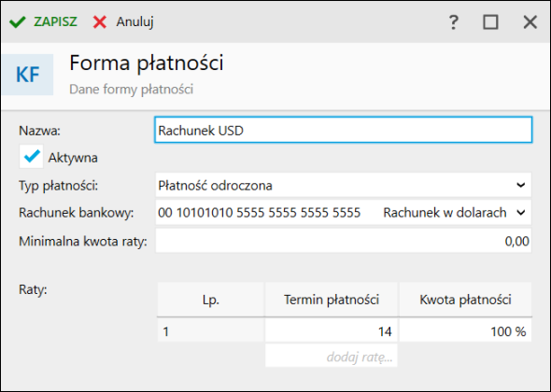Viewport: 551px width, 392px height.
Task: Edit the 100 % payment amount cell
Action: pos(465,330)
